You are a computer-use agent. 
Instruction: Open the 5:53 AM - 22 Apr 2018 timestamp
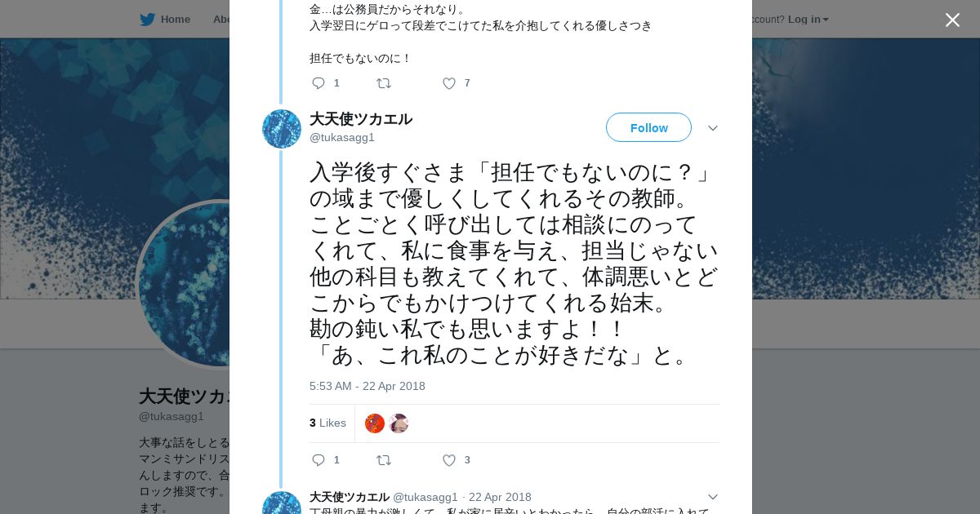[x=367, y=386]
